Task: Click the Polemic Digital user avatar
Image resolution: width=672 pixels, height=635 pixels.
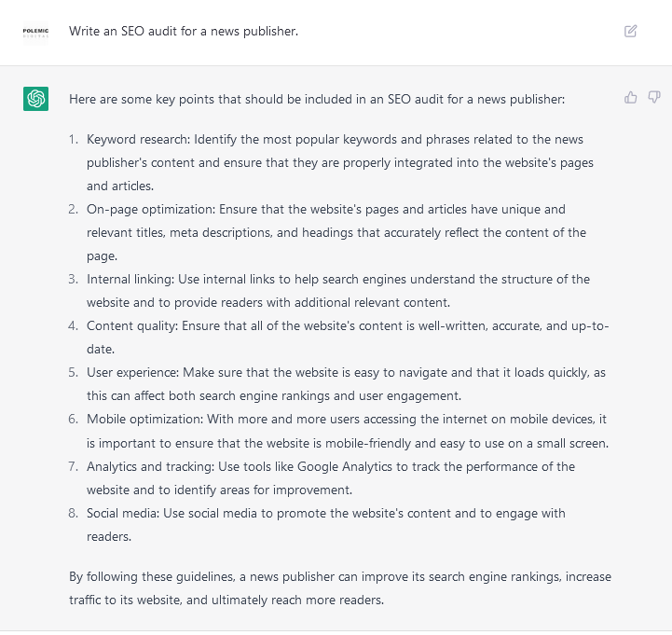Action: pos(36,32)
